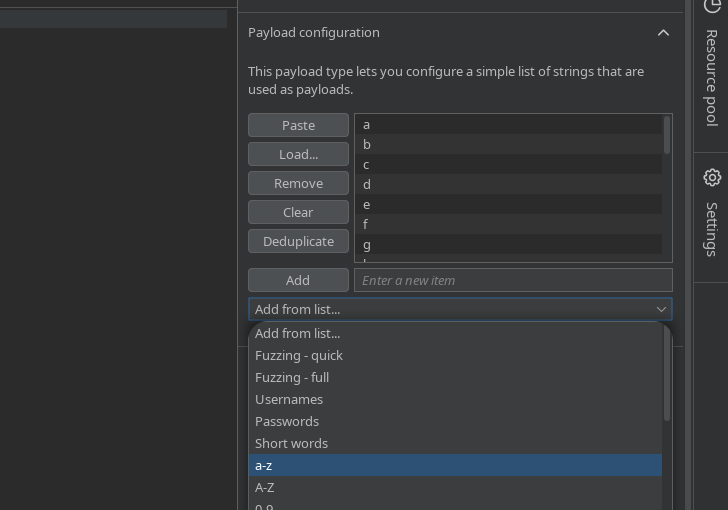The image size is (728, 510).
Task: Select Fuzzing - full option
Action: (x=292, y=377)
